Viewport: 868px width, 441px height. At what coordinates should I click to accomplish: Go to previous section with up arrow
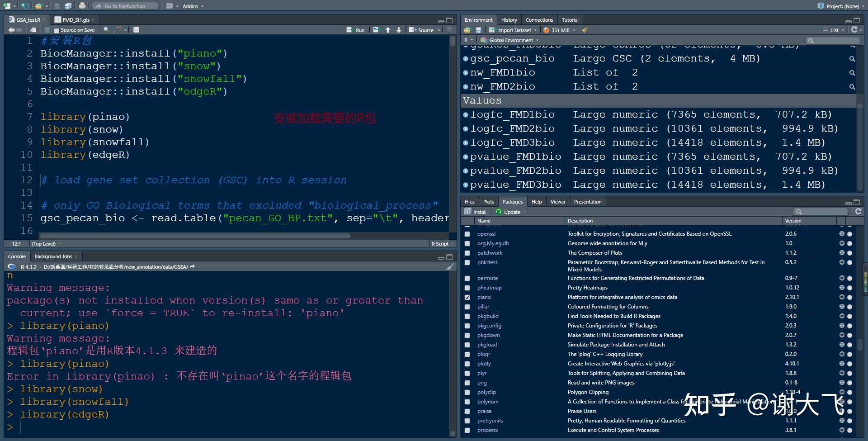tap(388, 30)
